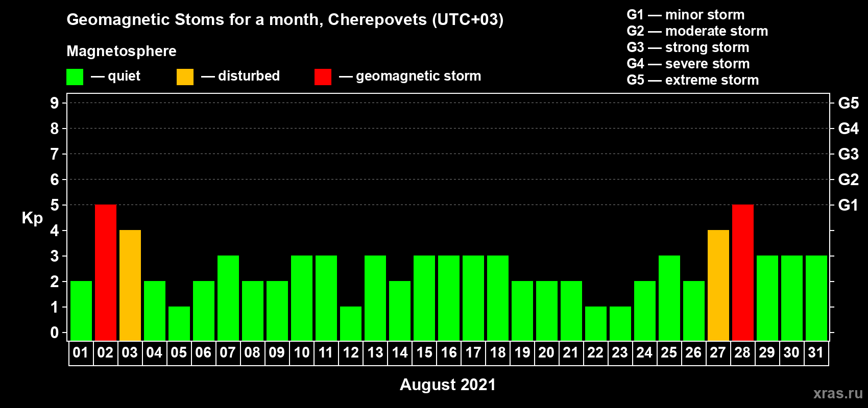The width and height of the screenshot is (868, 408).
Task: Click date label 21 on the axis
Action: (570, 352)
